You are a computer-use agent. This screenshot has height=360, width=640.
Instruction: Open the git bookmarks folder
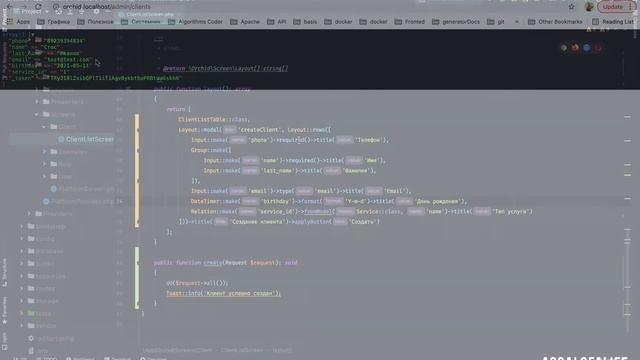[496, 22]
